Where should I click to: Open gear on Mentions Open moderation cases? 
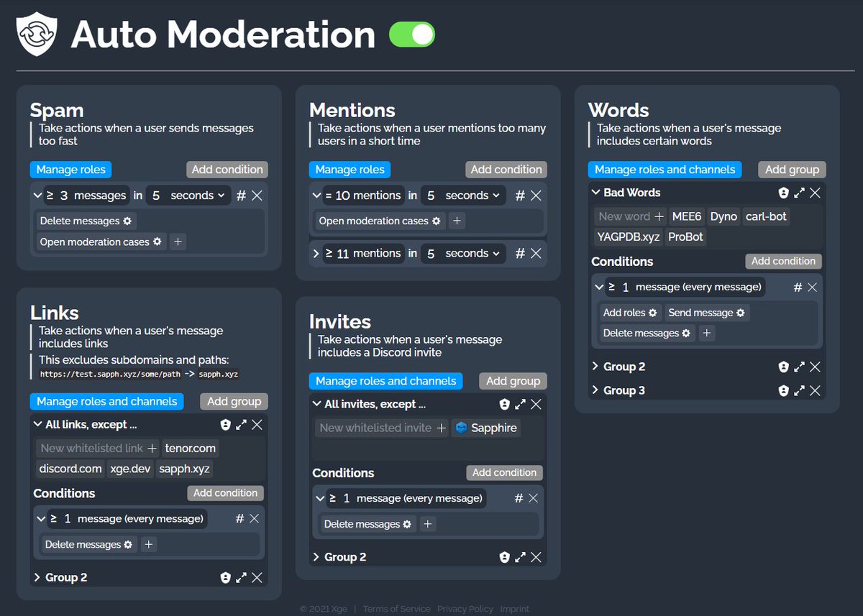pyautogui.click(x=437, y=221)
